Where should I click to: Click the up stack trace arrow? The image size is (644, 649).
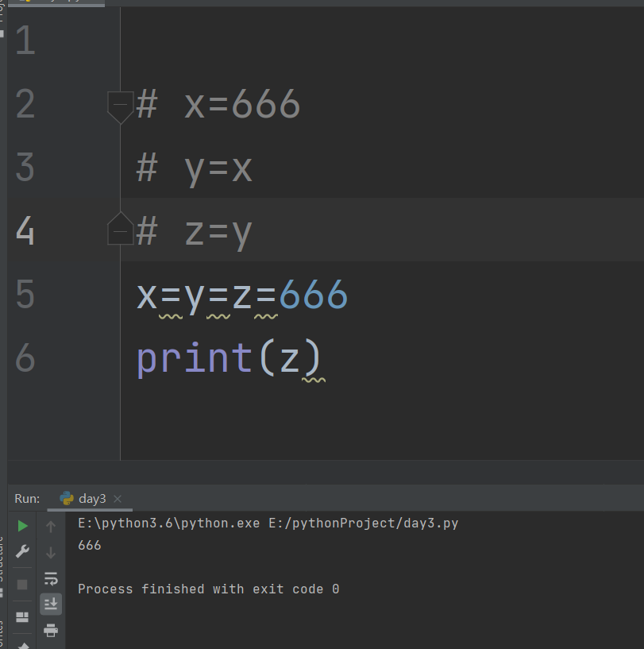point(51,527)
